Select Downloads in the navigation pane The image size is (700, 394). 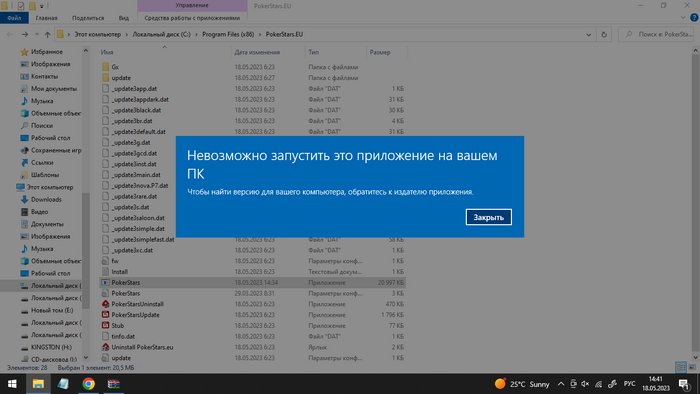click(46, 199)
